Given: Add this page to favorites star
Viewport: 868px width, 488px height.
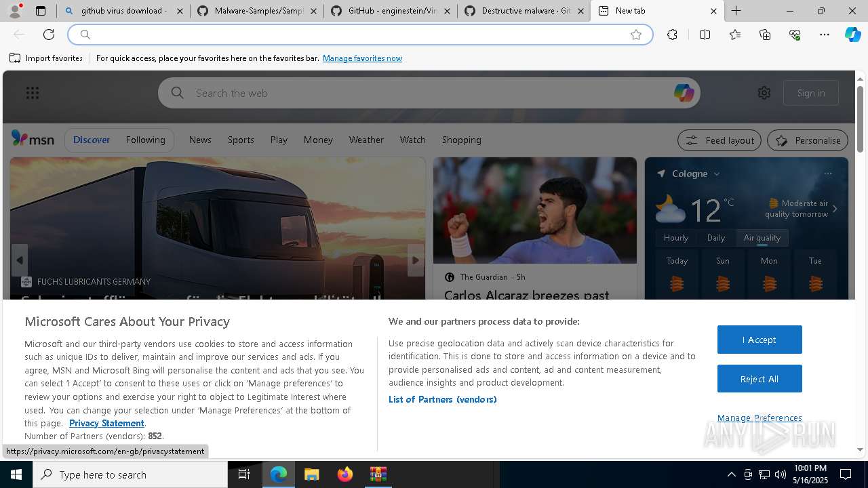Looking at the screenshot, I should [x=636, y=35].
